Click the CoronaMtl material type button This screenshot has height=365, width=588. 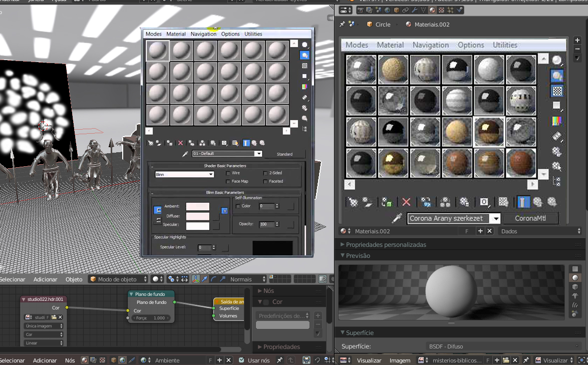(x=530, y=218)
